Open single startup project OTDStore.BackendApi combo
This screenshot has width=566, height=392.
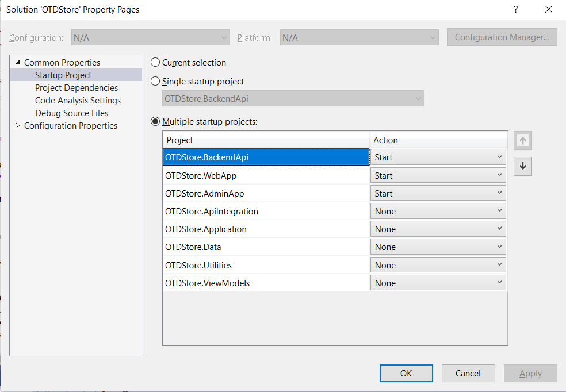[x=293, y=98]
